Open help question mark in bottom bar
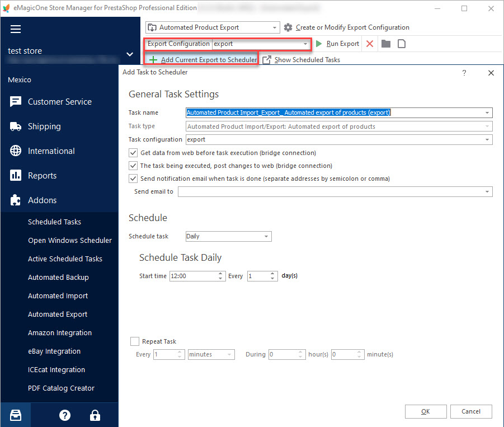 (64, 415)
